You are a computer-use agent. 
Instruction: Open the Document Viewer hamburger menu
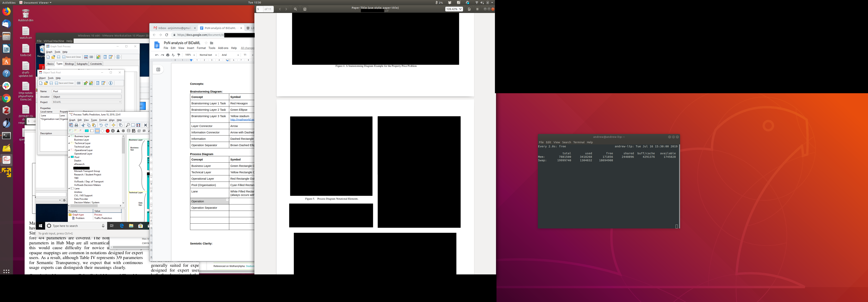pos(477,9)
